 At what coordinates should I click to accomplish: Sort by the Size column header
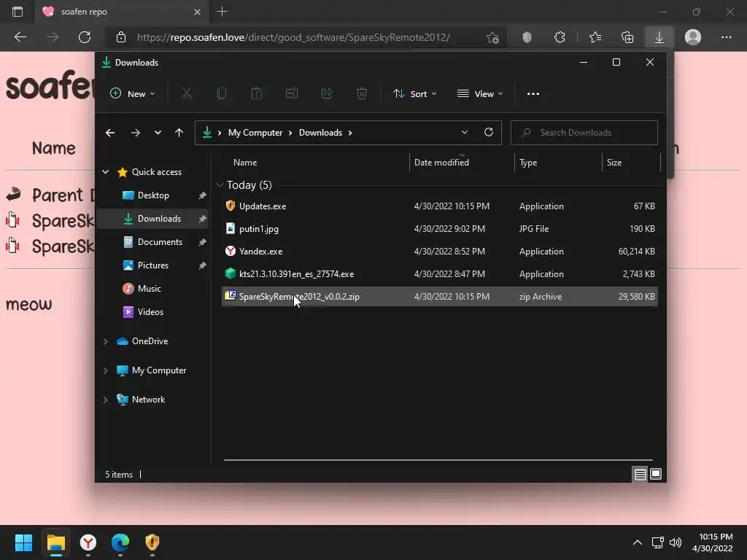click(631, 163)
